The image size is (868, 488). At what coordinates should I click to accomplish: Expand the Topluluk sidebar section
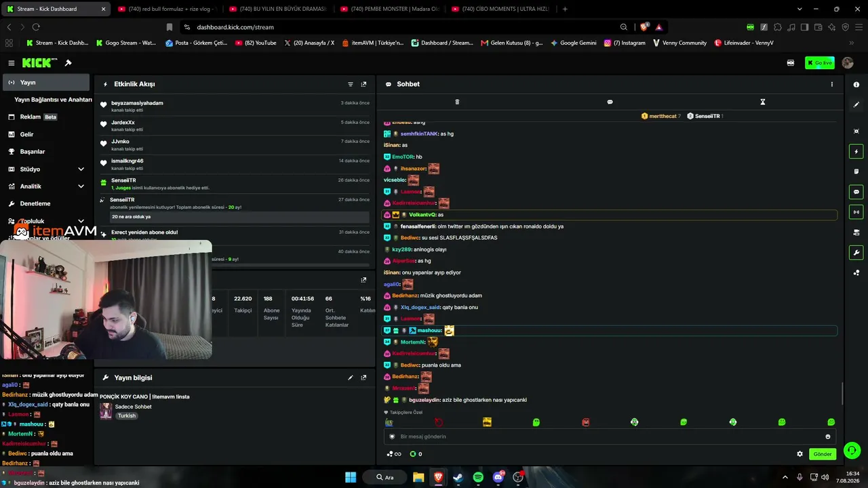[x=81, y=221]
